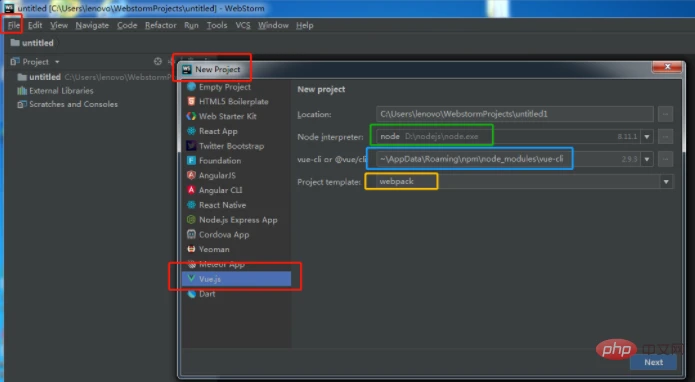Open the Navigate menu
This screenshot has width=695, height=382.
click(92, 25)
